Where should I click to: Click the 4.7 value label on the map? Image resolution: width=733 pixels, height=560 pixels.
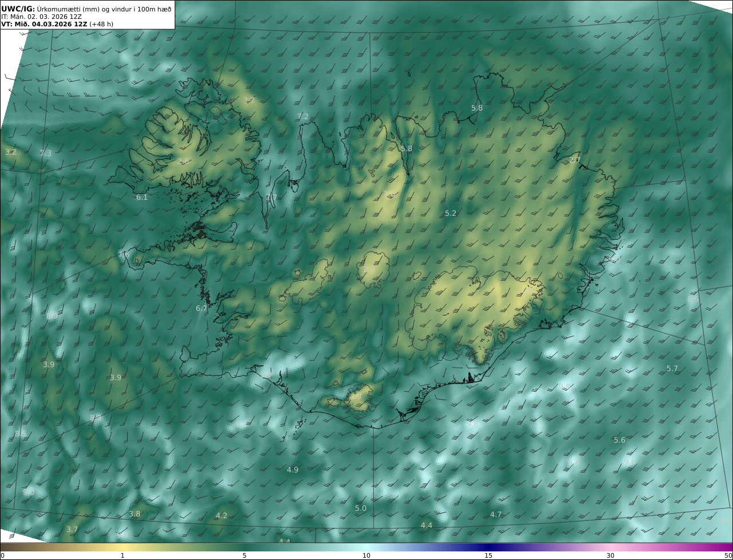(x=496, y=514)
